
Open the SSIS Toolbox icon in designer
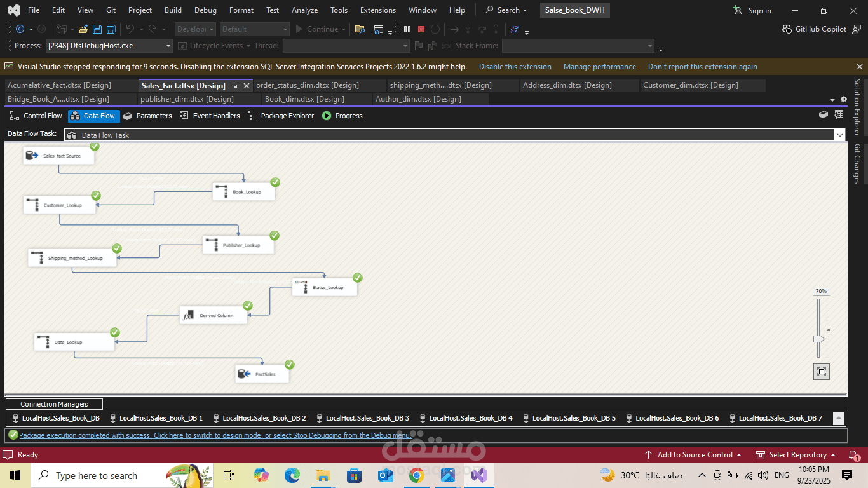click(x=824, y=115)
